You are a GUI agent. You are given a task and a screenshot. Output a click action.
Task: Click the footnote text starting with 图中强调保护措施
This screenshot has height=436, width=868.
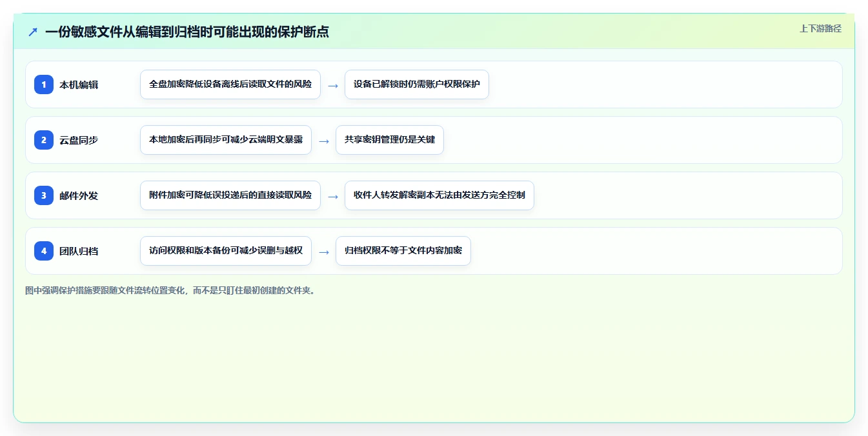[171, 290]
